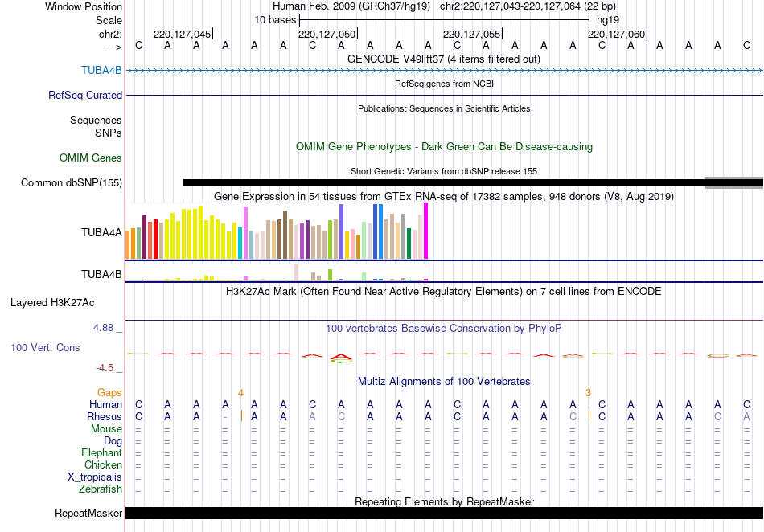Click Short Genetic Variants from dbSNP title
Viewport: 764px width, 532px height.
(444, 171)
